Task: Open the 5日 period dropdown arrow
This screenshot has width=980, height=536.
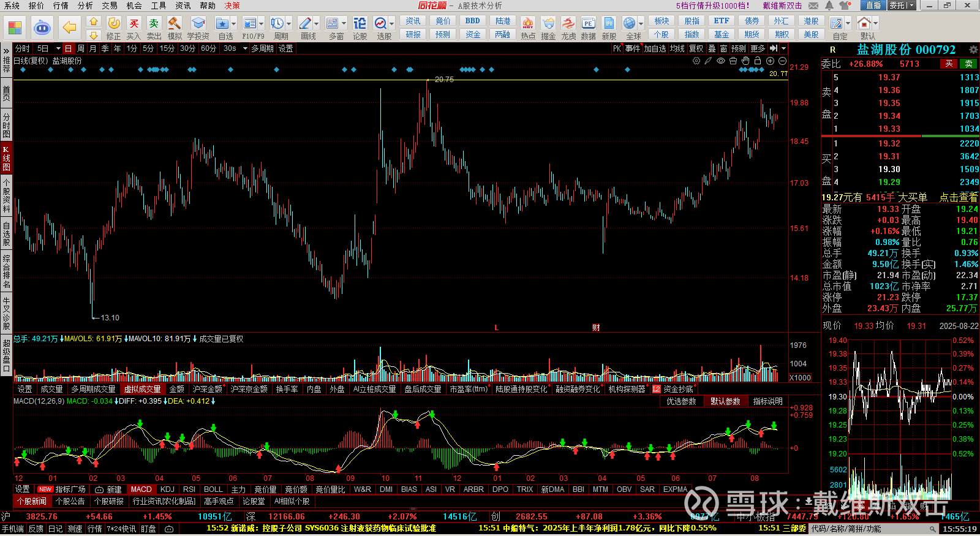Action: coord(58,48)
